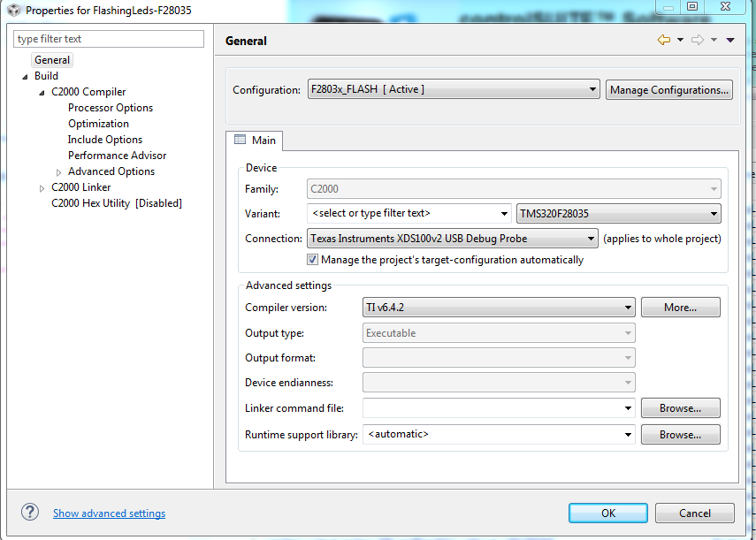
Task: Toggle automatic target-configuration management checkbox
Action: click(x=312, y=260)
